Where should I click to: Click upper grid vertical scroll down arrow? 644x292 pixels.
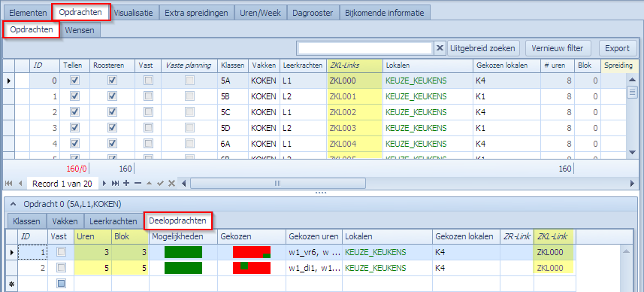tap(633, 152)
